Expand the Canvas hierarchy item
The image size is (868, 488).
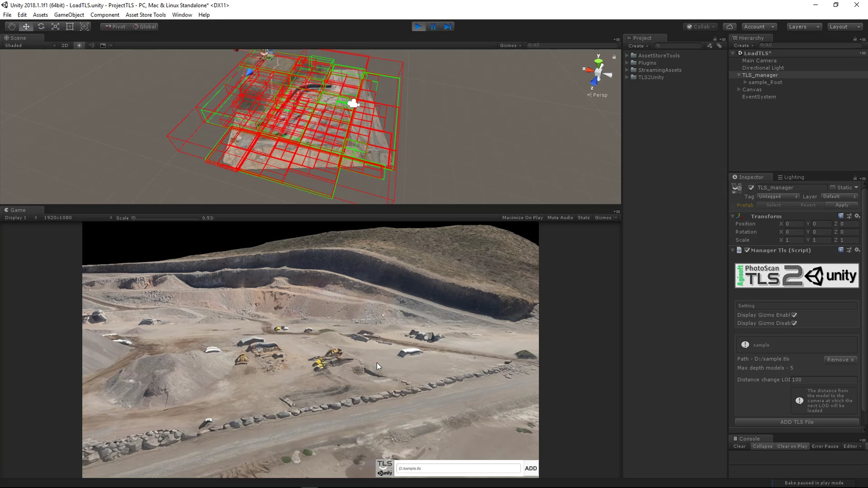[739, 89]
